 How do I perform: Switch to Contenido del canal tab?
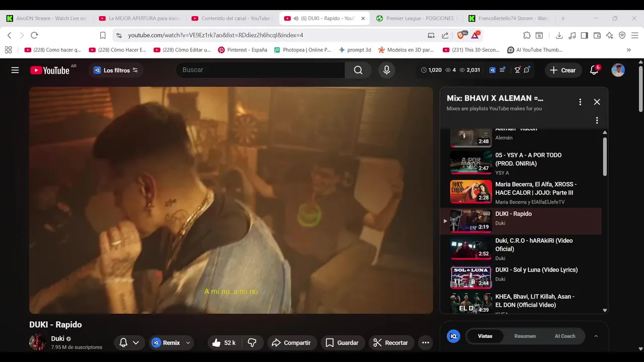pyautogui.click(x=231, y=19)
